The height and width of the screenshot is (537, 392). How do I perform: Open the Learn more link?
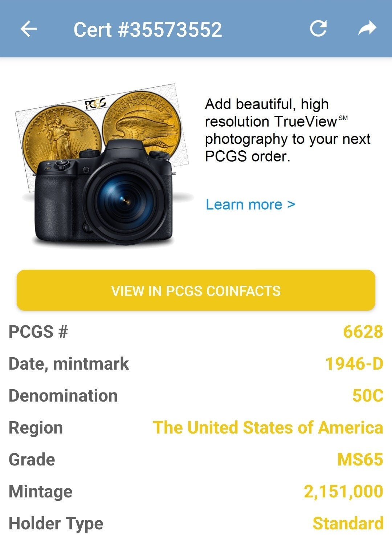(x=250, y=204)
